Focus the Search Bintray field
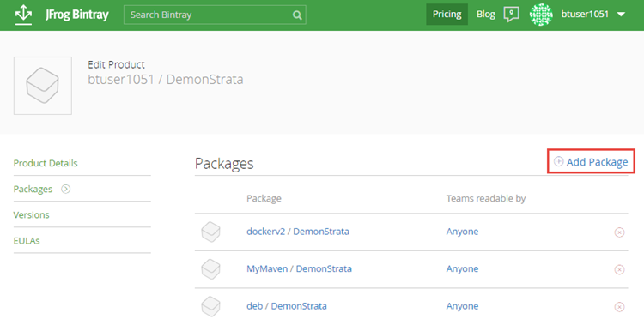The width and height of the screenshot is (644, 325). (x=215, y=15)
